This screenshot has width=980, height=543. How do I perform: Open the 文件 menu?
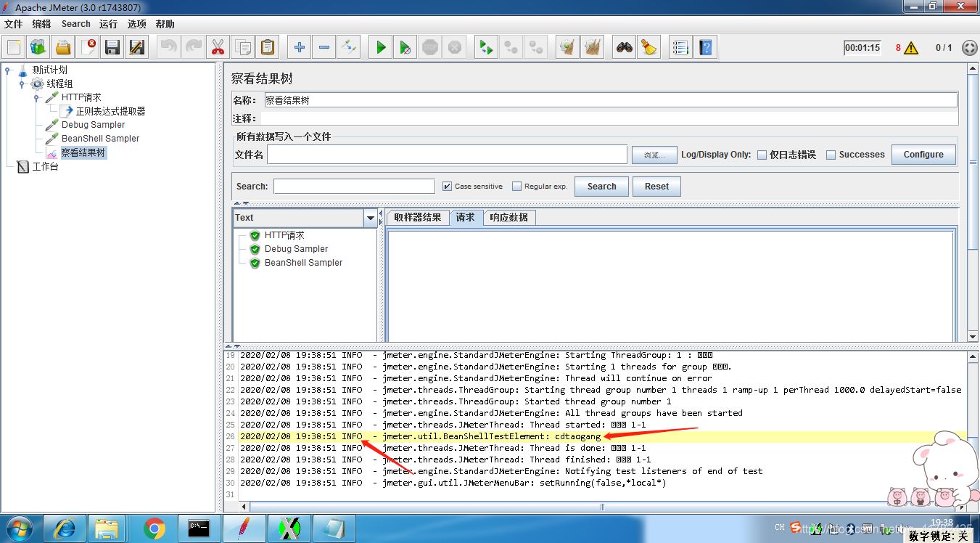13,24
